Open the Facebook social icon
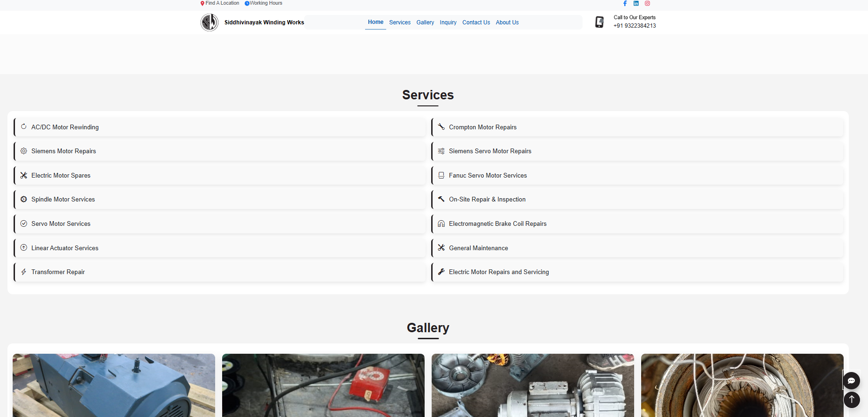868x417 pixels. pyautogui.click(x=625, y=3)
